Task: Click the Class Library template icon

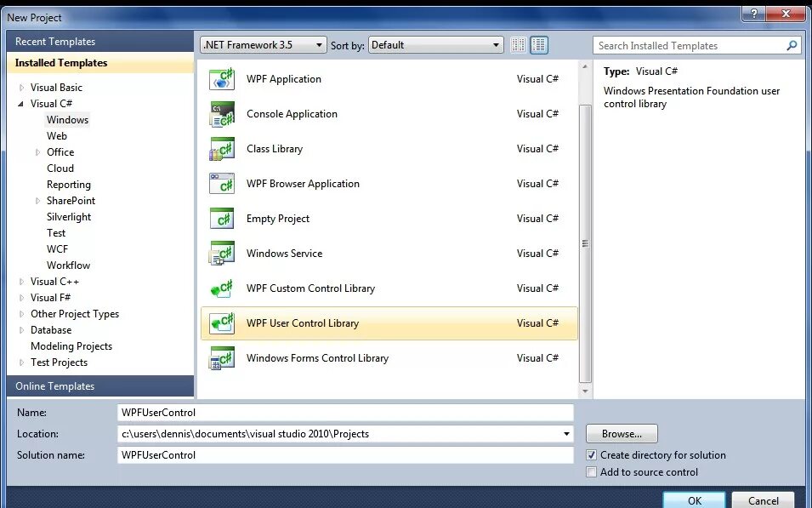Action: pyautogui.click(x=222, y=149)
